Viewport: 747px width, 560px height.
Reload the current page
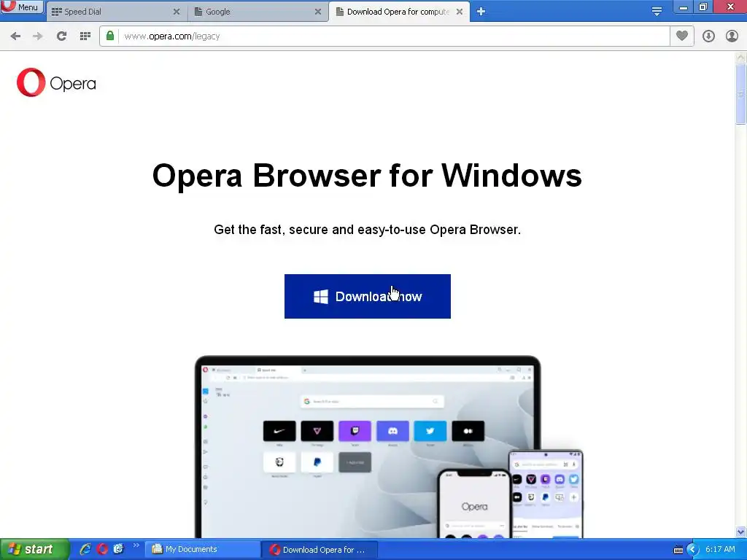click(61, 36)
